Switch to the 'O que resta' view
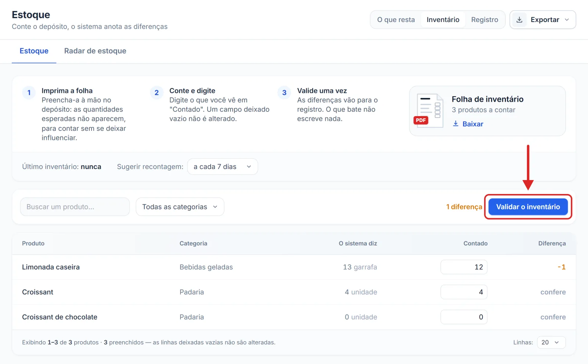 [x=396, y=20]
